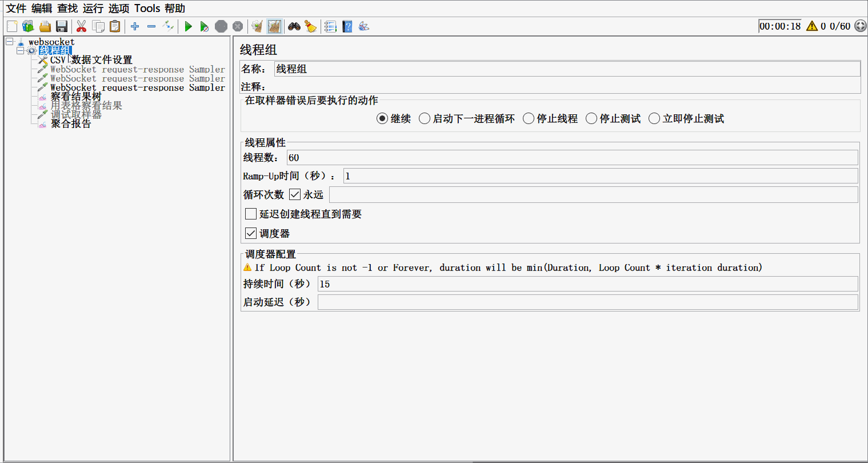Screen dimensions: 868x463
Task: Collapse the 线程组 tree node
Action: pyautogui.click(x=21, y=51)
